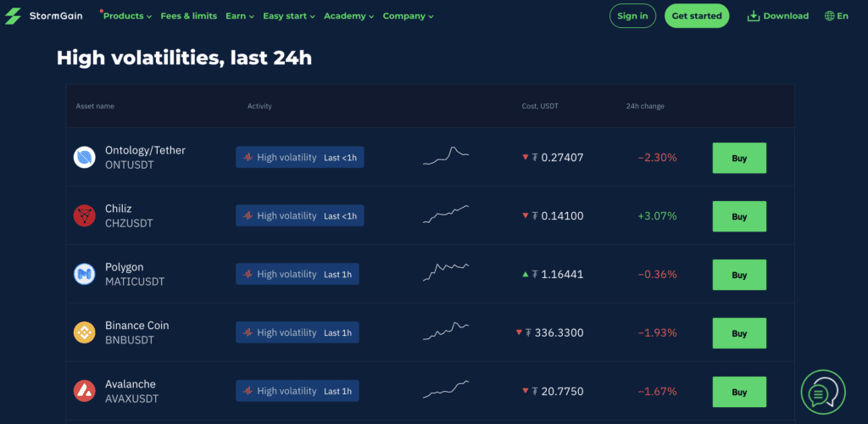Click the Binance Coin icon

click(85, 332)
